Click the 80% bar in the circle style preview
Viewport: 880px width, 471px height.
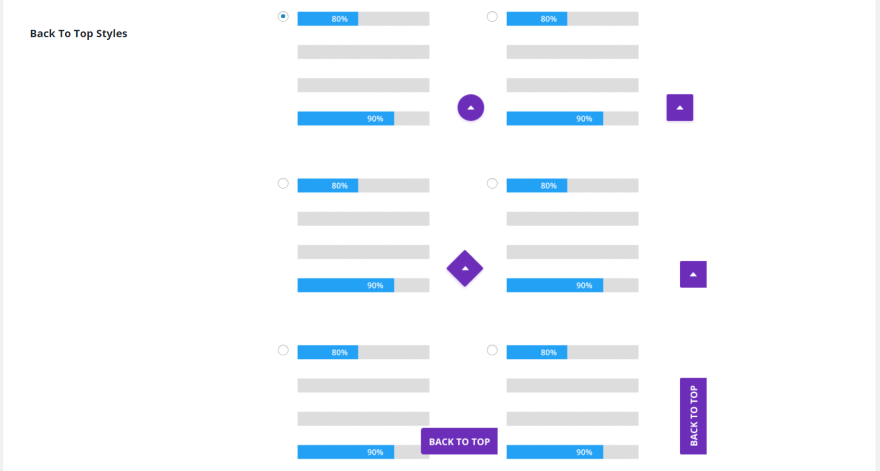(328, 19)
